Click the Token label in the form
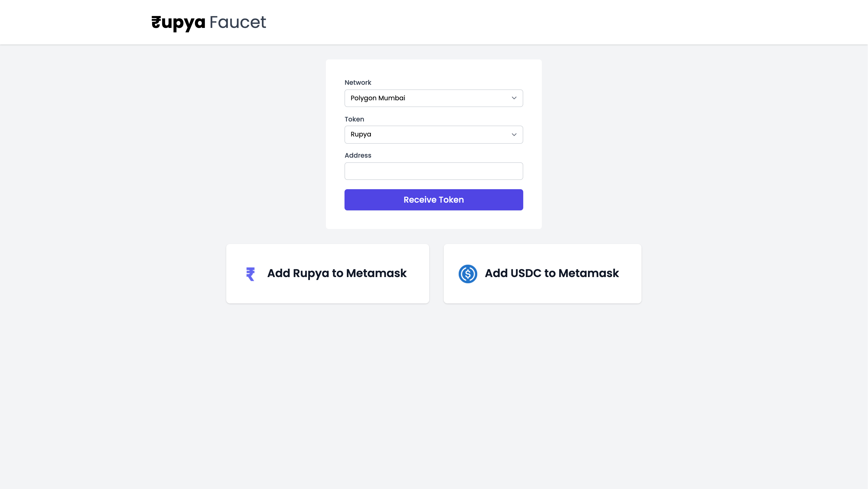The image size is (868, 489). click(x=354, y=119)
